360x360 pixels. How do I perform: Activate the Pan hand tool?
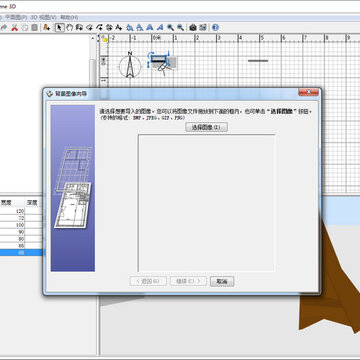pyautogui.click(x=69, y=28)
